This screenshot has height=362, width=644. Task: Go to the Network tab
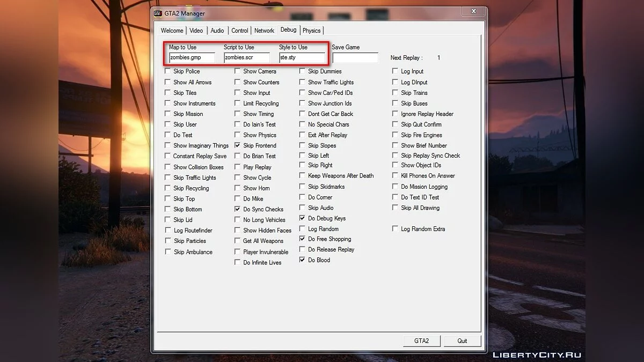[x=264, y=31]
